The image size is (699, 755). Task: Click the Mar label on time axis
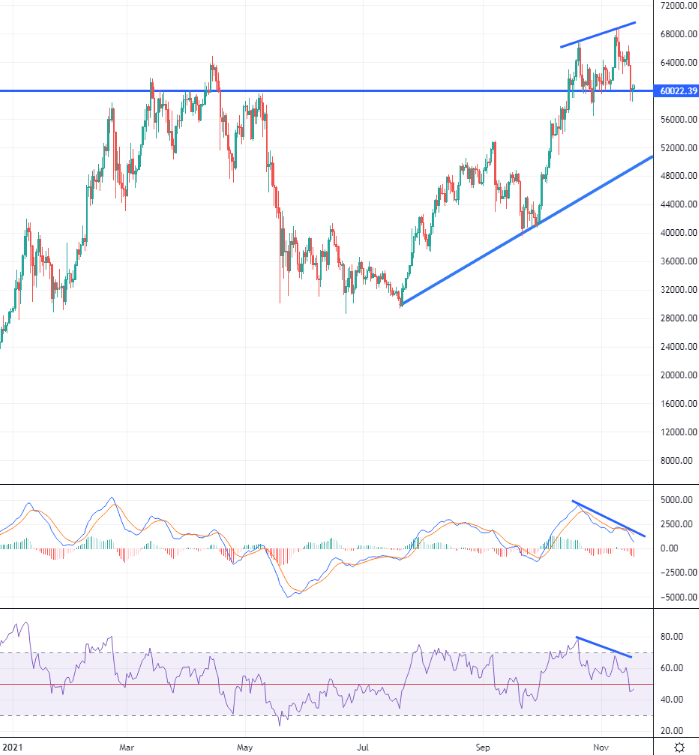[x=127, y=746]
